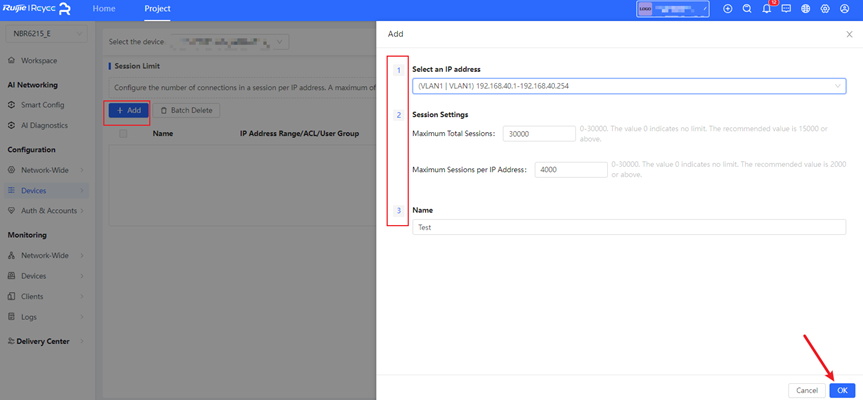
Task: Open the language globe icon
Action: click(x=806, y=9)
